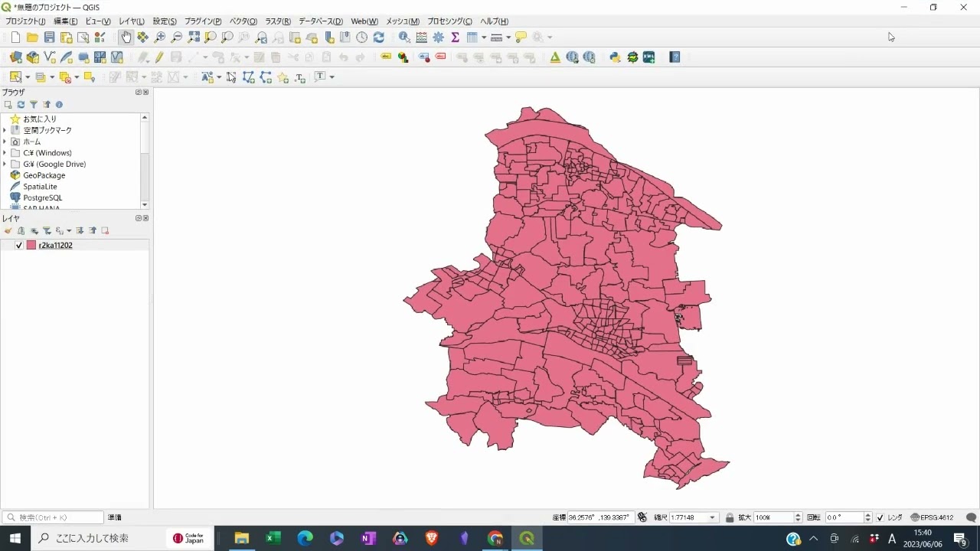The width and height of the screenshot is (980, 551).
Task: Click EPSG:4612 CRS button
Action: point(932,518)
